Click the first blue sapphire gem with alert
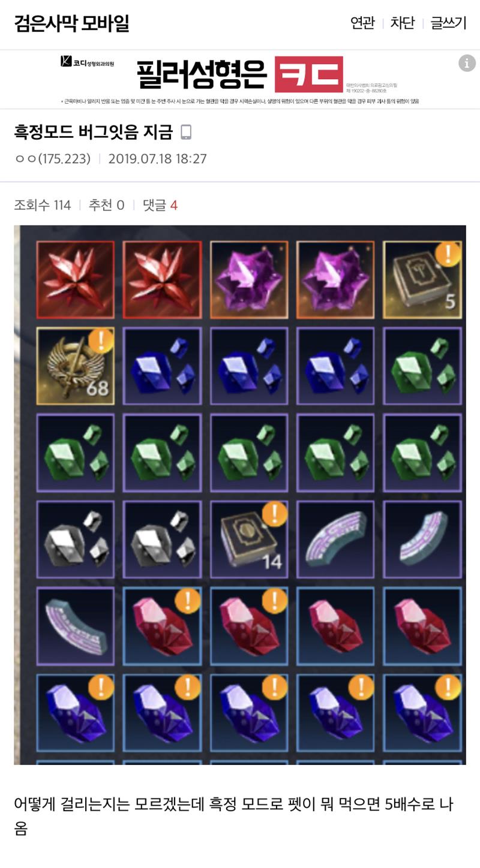 coord(76,712)
